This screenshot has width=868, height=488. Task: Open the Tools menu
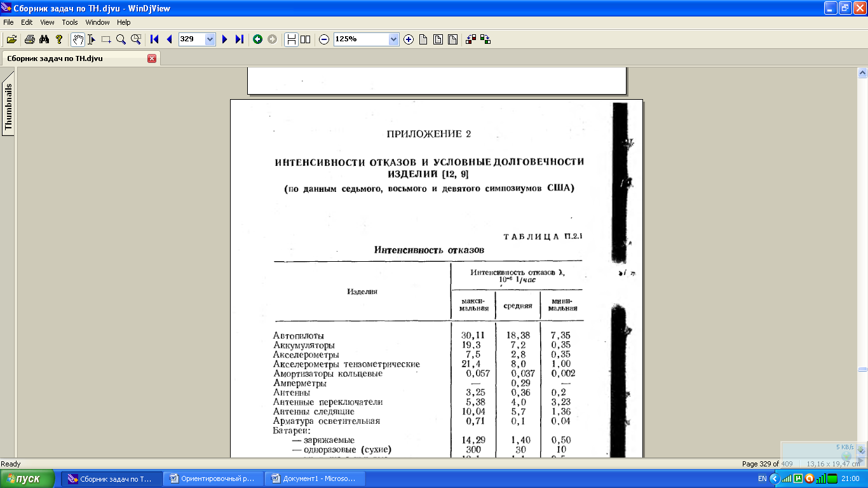point(70,22)
